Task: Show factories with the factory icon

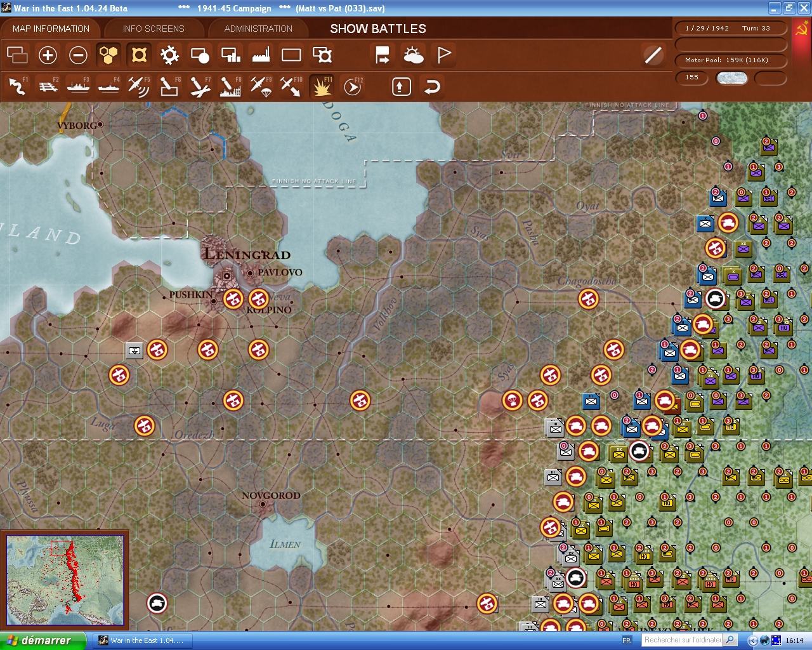Action: pyautogui.click(x=261, y=55)
